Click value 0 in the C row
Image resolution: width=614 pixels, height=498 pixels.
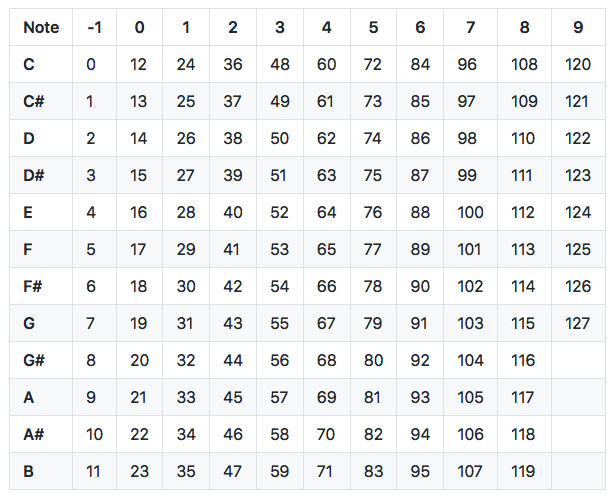91,64
